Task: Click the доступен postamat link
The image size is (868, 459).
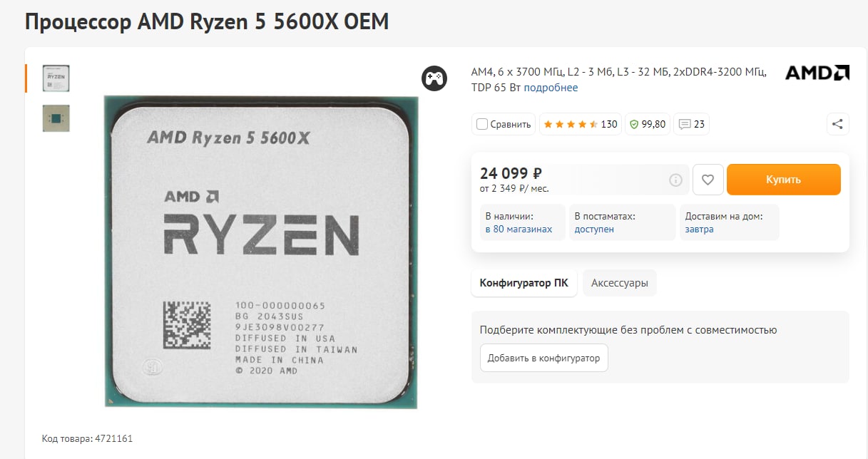Action: pos(594,229)
